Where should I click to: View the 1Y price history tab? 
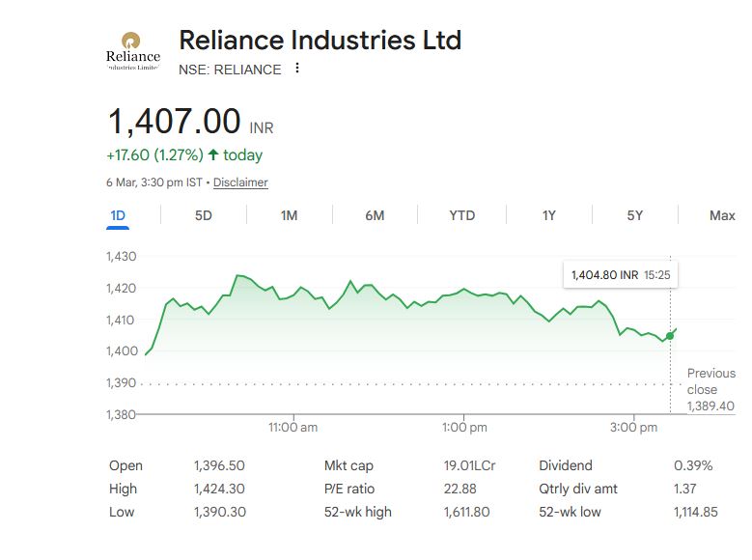[x=548, y=215]
